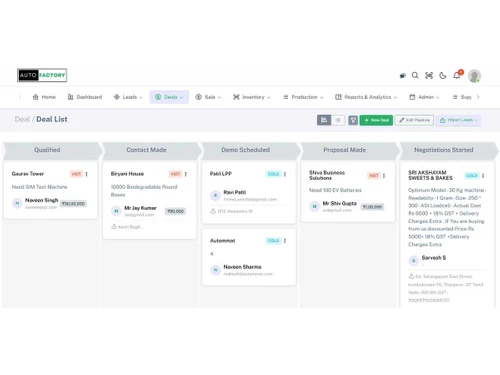Open Dashboard menu item
500x375 pixels.
(x=85, y=97)
